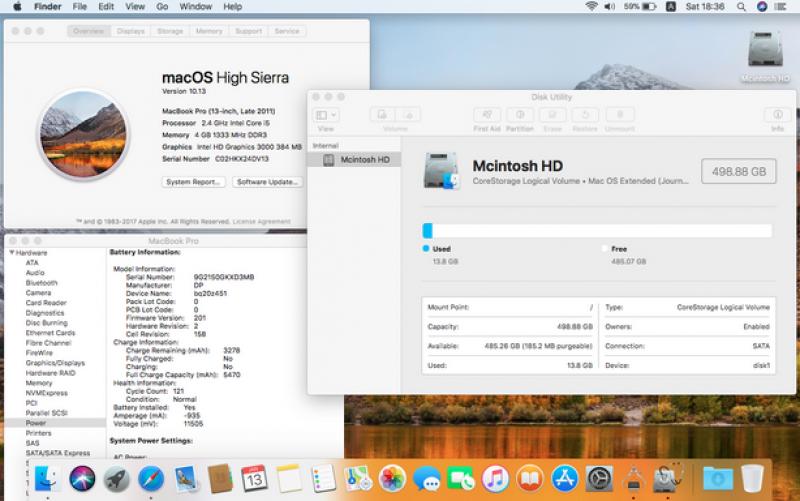Screen dimensions: 800x501
Task: Select Mcintosh HD in Disk Utility sidebar
Action: click(354, 160)
